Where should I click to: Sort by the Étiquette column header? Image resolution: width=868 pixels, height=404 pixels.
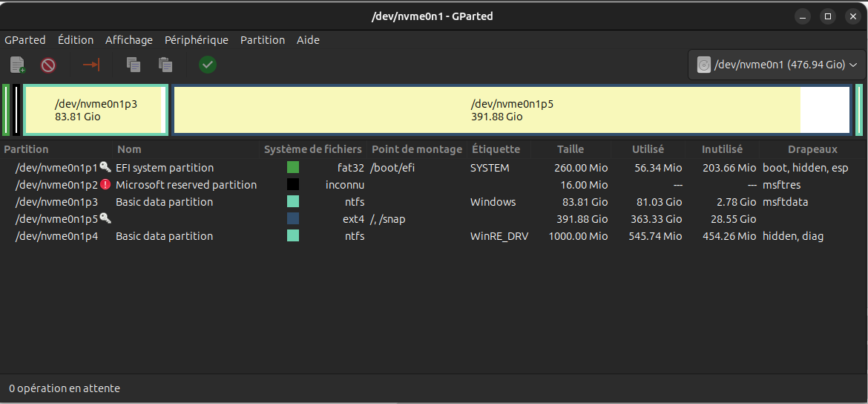pyautogui.click(x=499, y=149)
